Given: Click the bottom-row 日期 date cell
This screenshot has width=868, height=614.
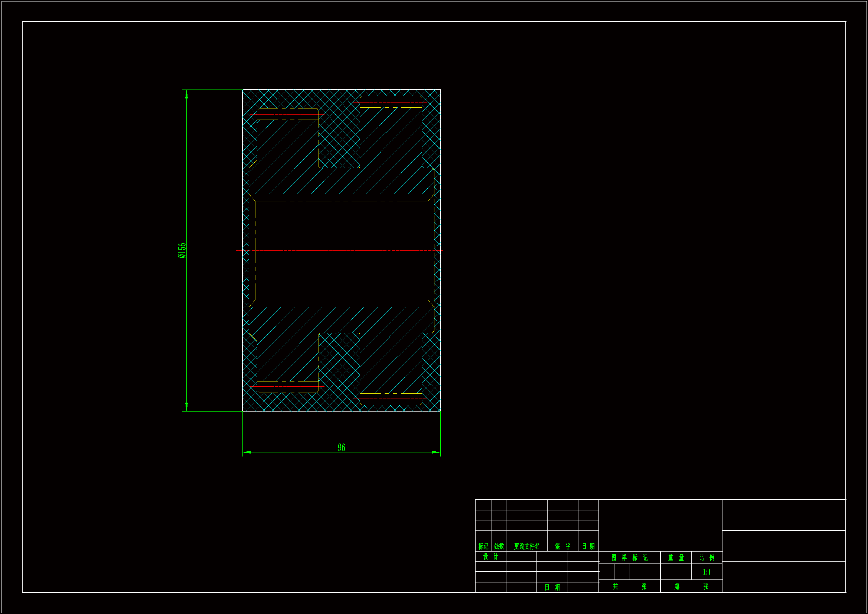Looking at the screenshot, I should [552, 588].
